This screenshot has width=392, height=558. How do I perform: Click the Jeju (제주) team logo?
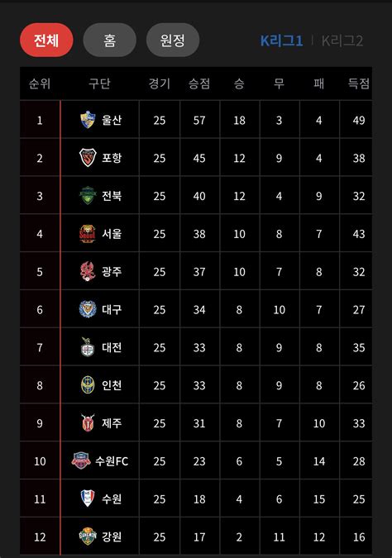coord(88,422)
